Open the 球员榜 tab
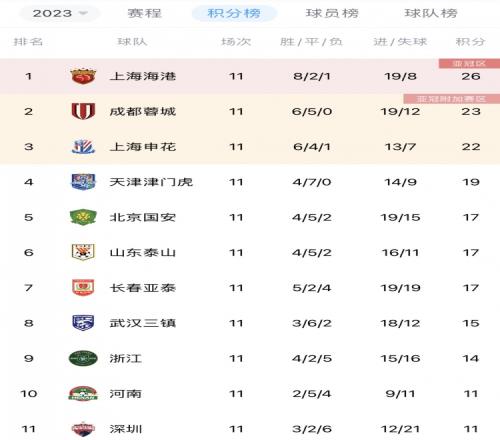Viewport: 500px width, 440px height. click(332, 13)
